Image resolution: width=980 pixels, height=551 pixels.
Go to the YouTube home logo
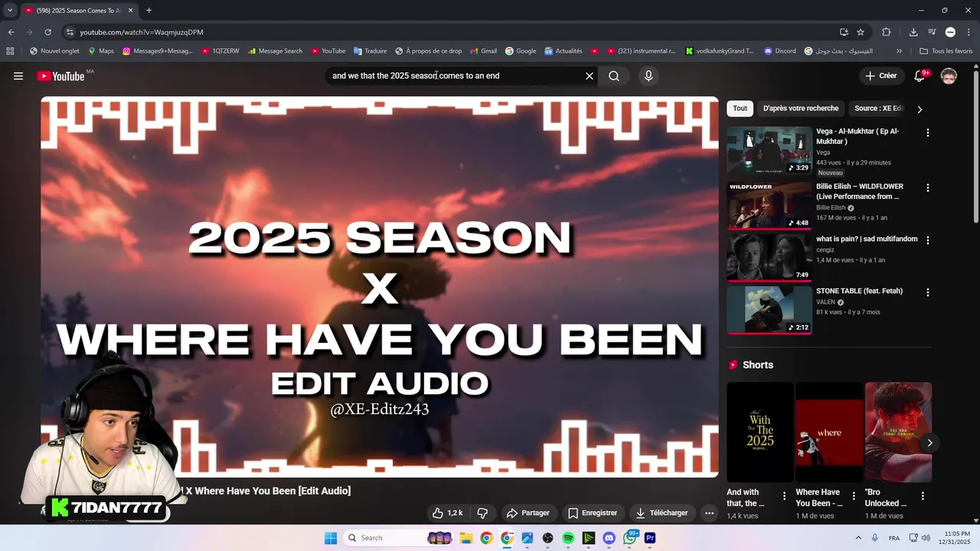click(60, 76)
